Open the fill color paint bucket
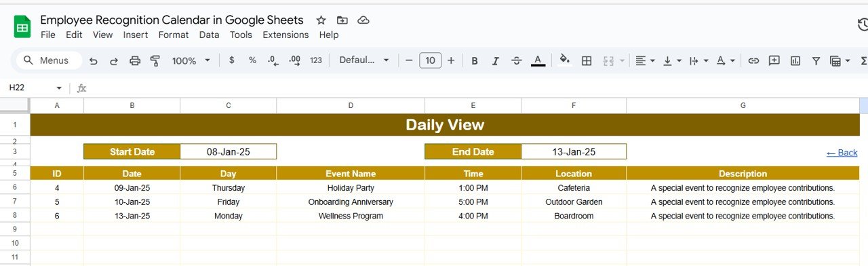The width and height of the screenshot is (868, 266). click(x=564, y=60)
